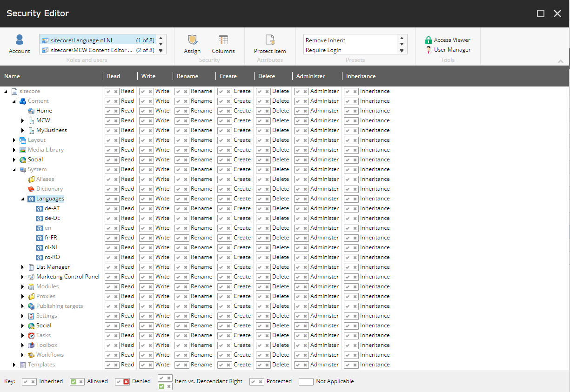The height and width of the screenshot is (392, 570).
Task: Click the Media Library picture icon
Action: 23,150
